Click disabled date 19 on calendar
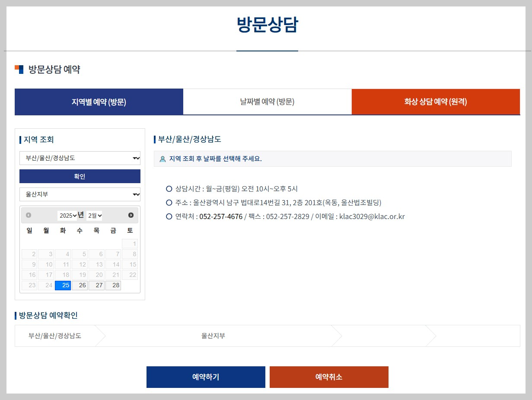The image size is (532, 400). [80, 275]
